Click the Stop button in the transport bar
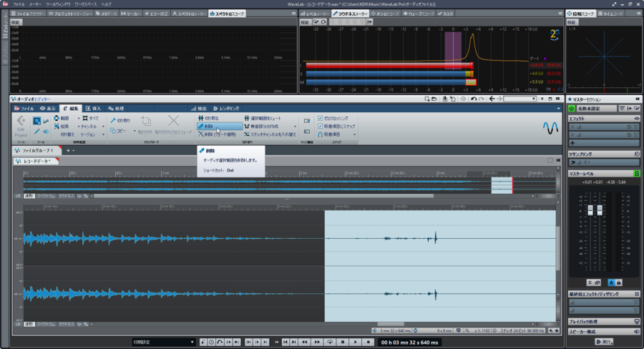The image size is (644, 349). (343, 342)
